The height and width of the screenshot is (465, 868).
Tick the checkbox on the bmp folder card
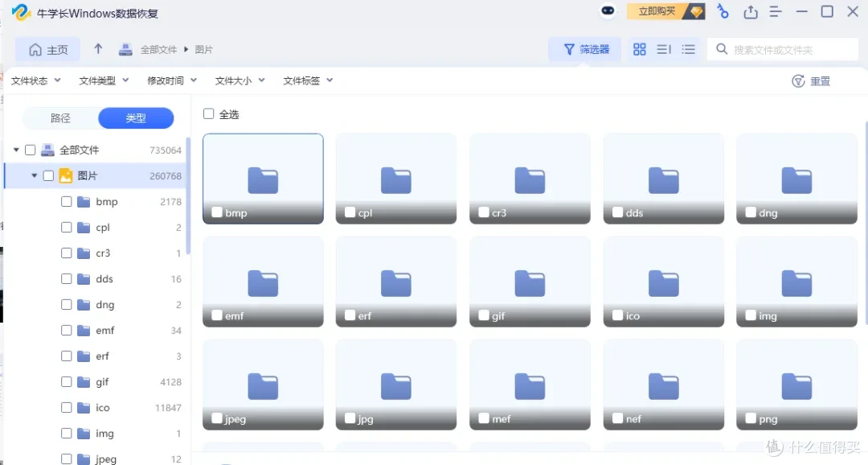tap(217, 212)
